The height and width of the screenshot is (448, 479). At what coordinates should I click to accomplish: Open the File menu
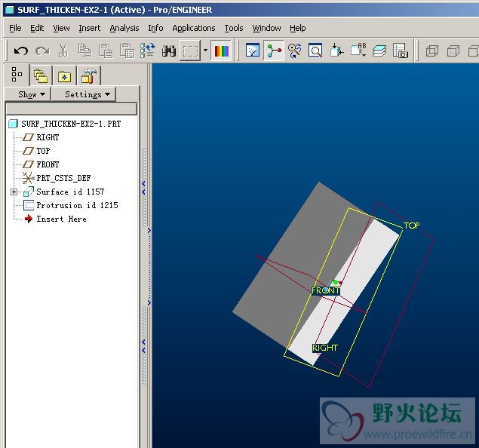point(15,28)
